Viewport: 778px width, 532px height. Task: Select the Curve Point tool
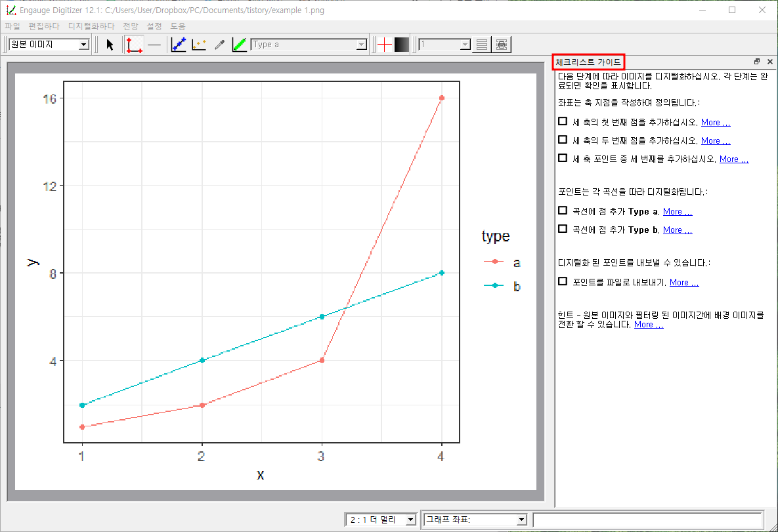pos(179,45)
